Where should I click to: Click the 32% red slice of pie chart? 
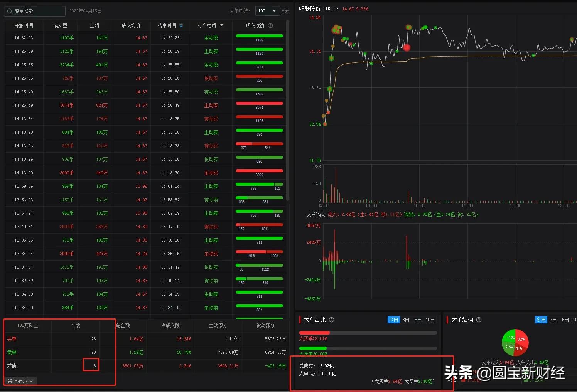(x=521, y=338)
